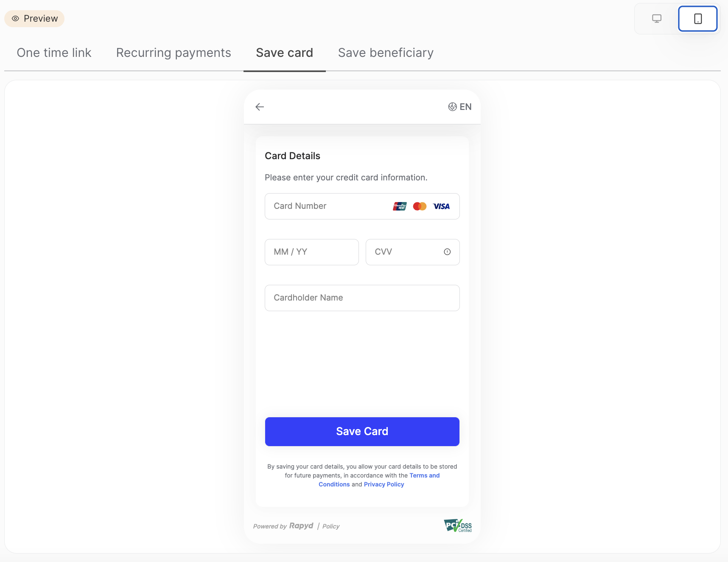Switch to desktop preview mode
Viewport: 728px width, 562px height.
pos(657,19)
